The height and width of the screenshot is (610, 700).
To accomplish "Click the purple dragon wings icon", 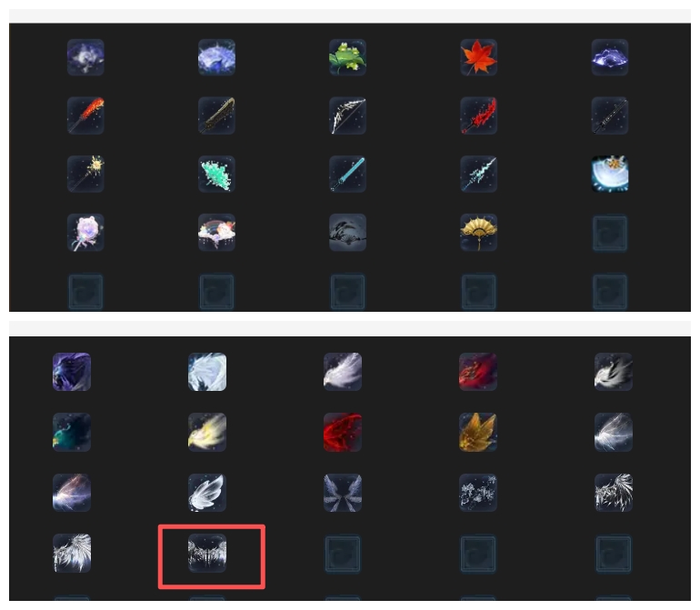I will (x=72, y=372).
